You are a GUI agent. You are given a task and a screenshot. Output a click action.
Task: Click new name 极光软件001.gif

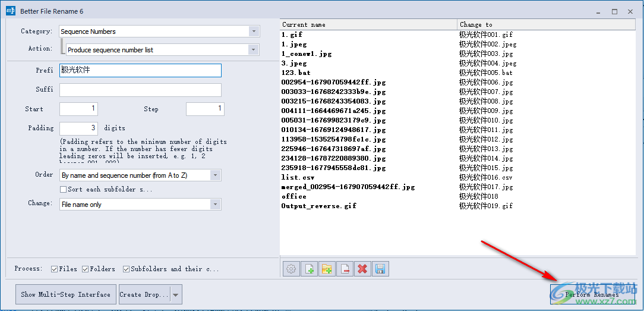(x=486, y=34)
